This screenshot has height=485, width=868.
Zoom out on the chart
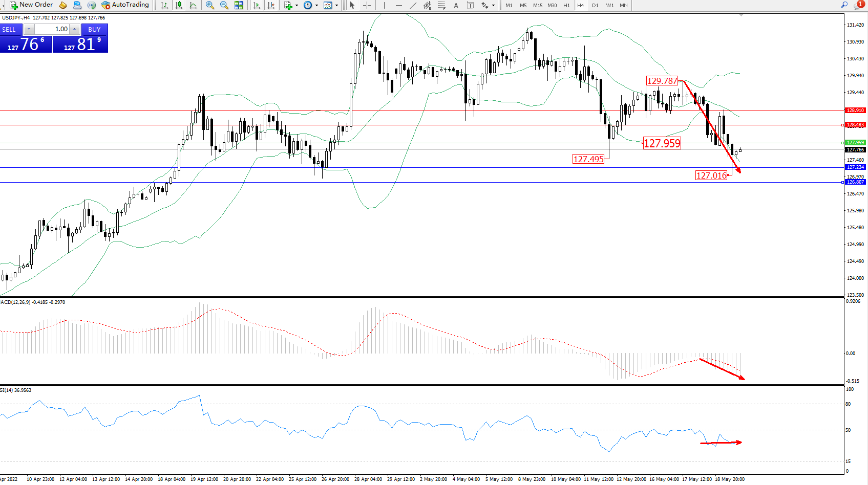click(224, 5)
